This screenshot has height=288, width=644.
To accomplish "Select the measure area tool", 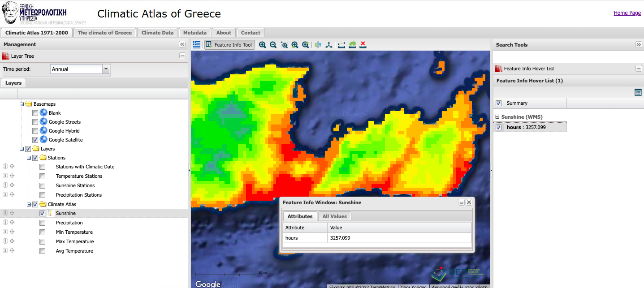I will point(352,45).
